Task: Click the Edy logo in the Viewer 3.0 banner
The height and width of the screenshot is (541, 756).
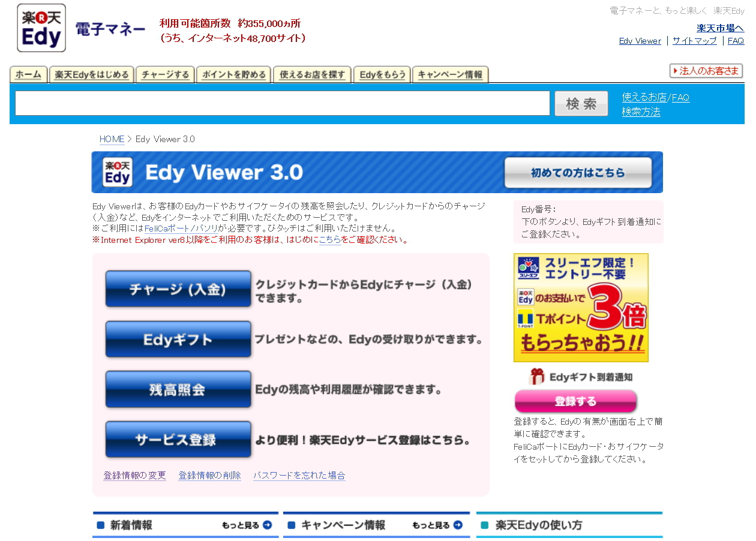Action: (118, 172)
